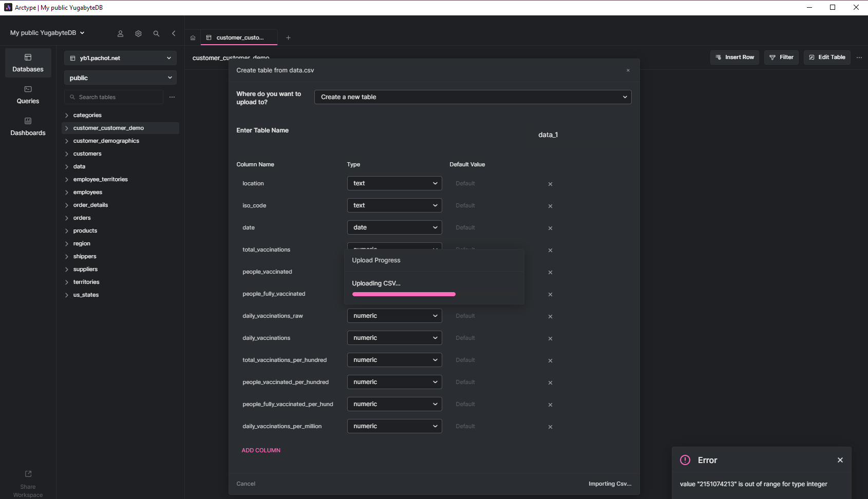Dismiss the Error notification
The image size is (868, 499).
840,460
